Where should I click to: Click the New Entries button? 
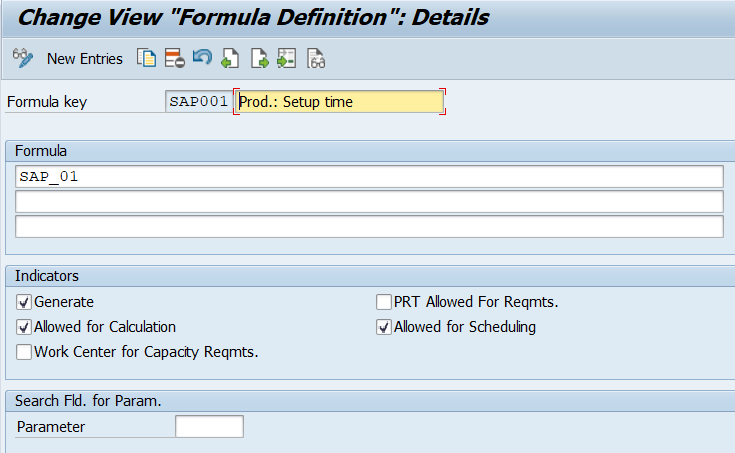pyautogui.click(x=84, y=59)
